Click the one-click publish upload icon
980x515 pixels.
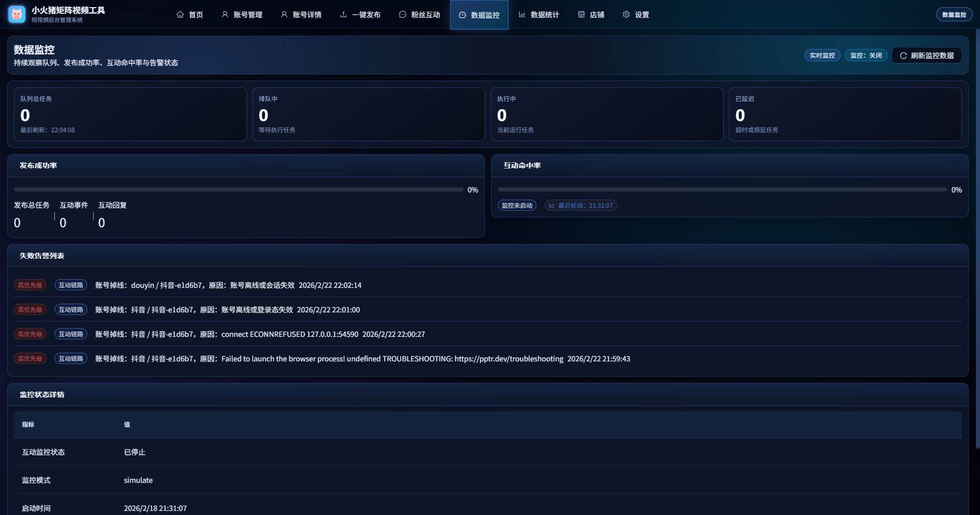coord(344,15)
